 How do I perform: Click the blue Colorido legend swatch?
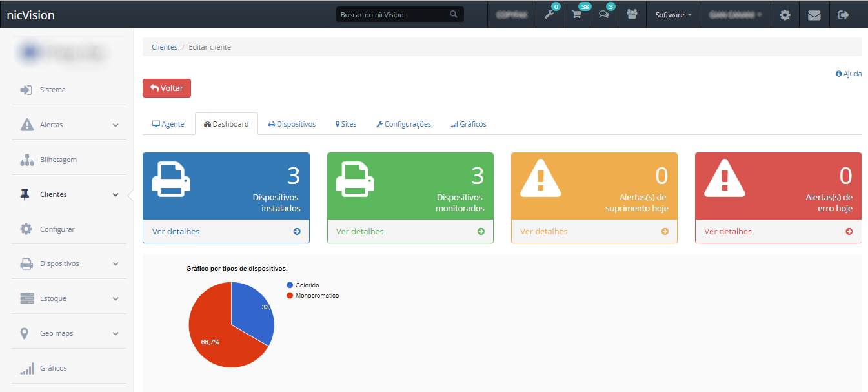(290, 285)
